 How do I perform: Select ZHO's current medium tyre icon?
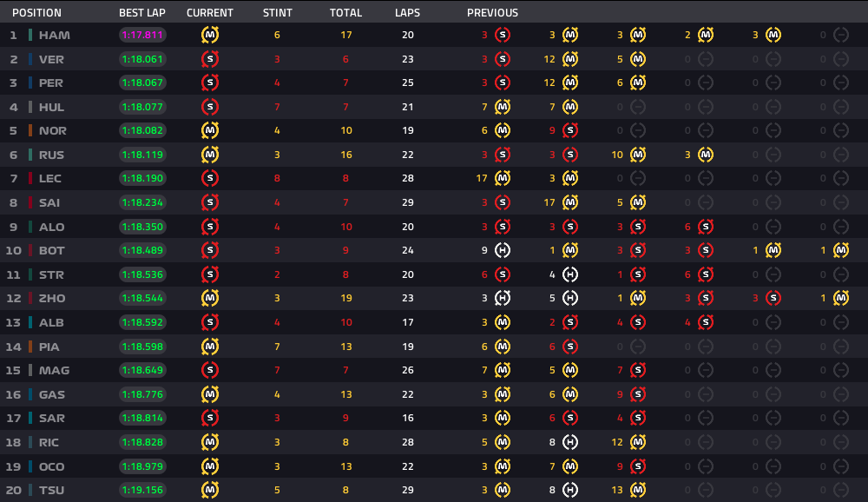[210, 298]
